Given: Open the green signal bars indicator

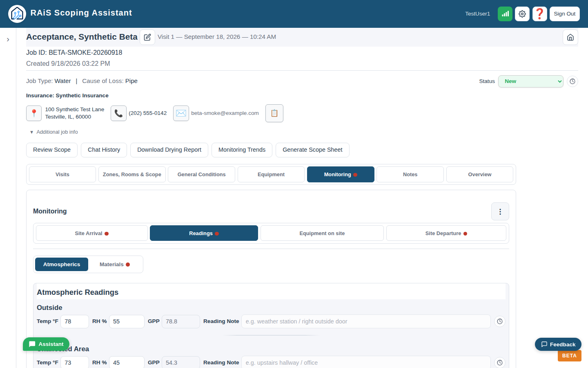Looking at the screenshot, I should 505,14.
